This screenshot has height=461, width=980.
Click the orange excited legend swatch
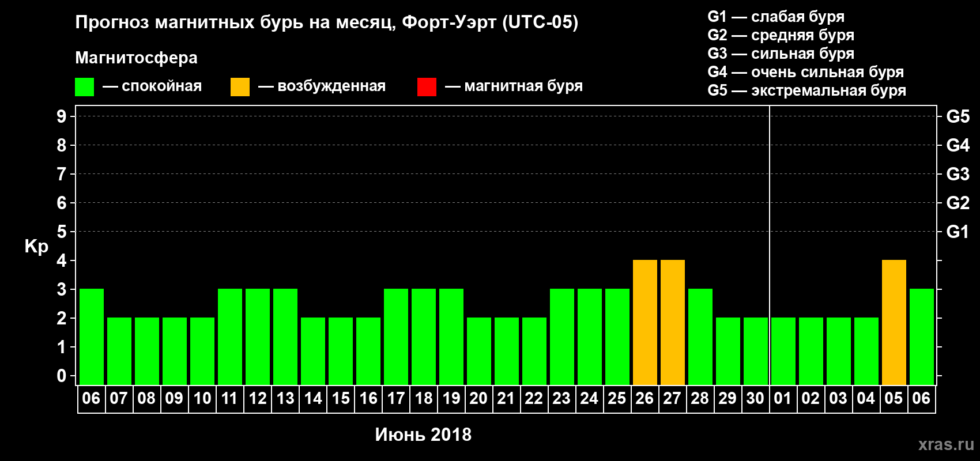click(240, 87)
